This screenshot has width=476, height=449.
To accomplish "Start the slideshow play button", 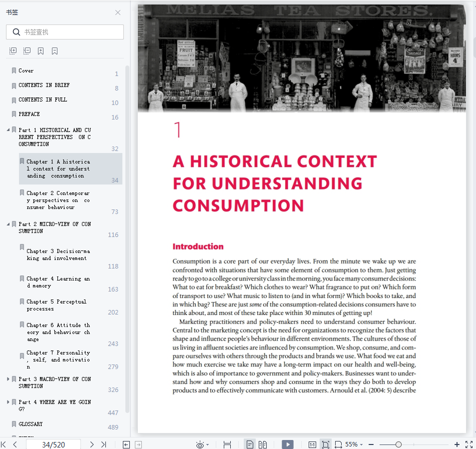I will point(288,444).
